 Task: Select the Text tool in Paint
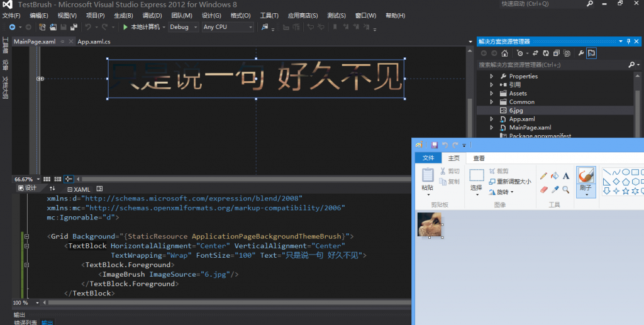pyautogui.click(x=566, y=176)
